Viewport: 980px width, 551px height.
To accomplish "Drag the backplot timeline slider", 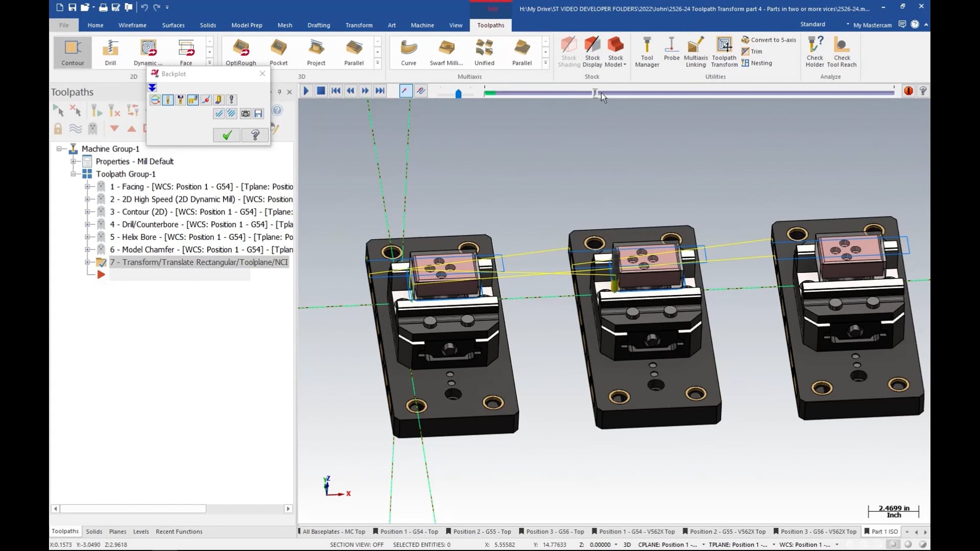I will coord(594,93).
